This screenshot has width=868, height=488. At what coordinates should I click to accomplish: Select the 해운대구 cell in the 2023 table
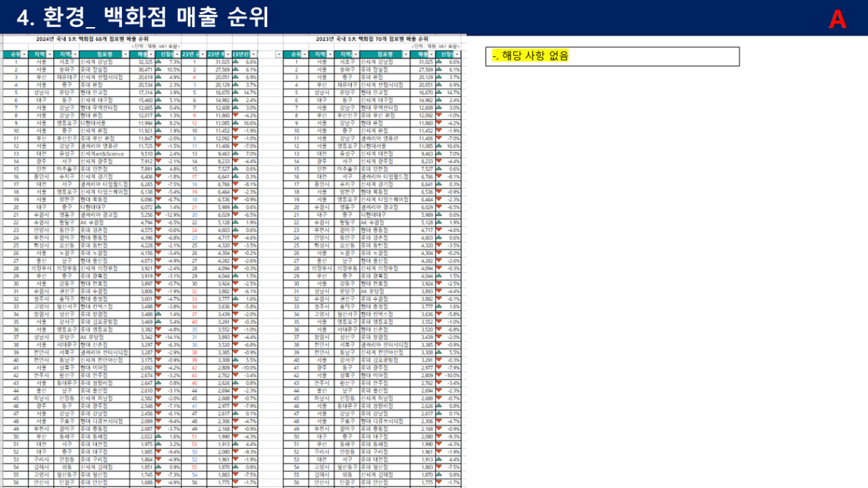(347, 84)
